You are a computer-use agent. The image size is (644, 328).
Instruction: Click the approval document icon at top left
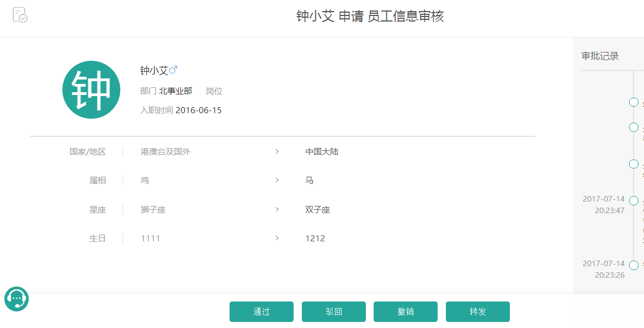pyautogui.click(x=20, y=15)
